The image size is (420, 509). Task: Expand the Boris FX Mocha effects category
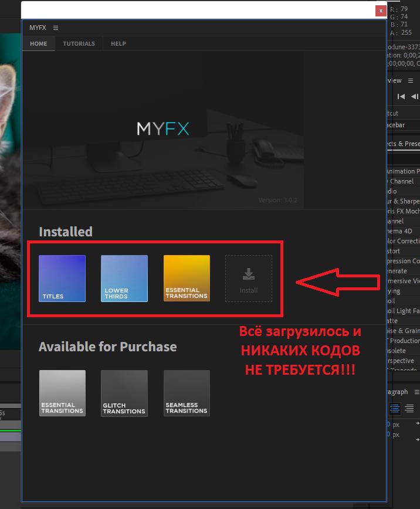click(404, 211)
